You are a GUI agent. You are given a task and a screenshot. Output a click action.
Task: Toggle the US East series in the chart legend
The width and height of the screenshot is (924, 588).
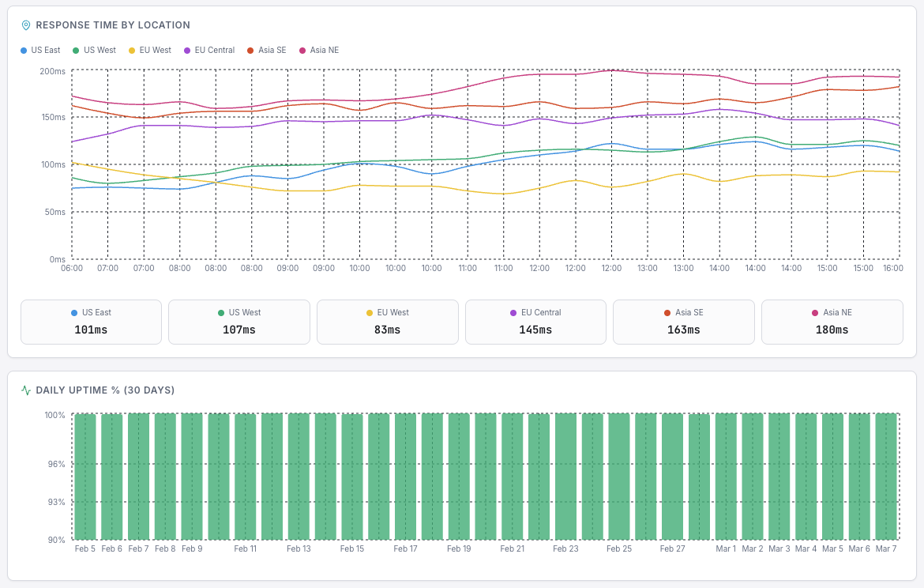point(40,50)
